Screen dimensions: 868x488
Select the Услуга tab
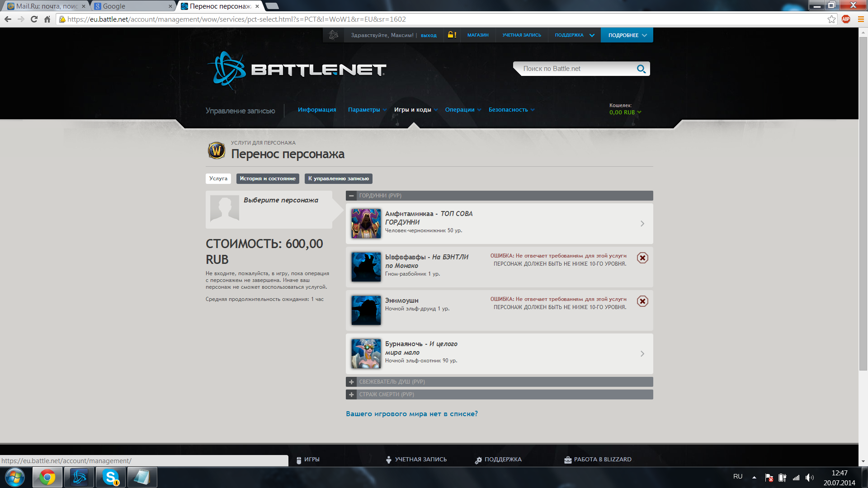click(218, 178)
